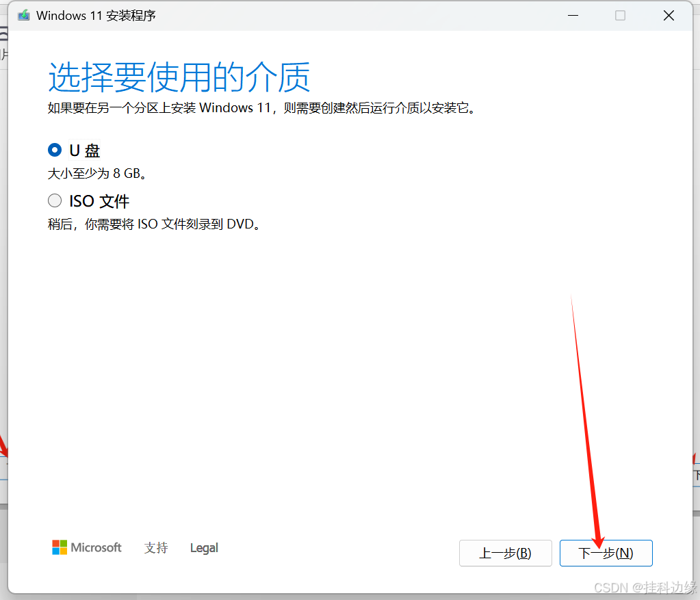Click the 选择要使用的介质 heading

click(x=179, y=77)
